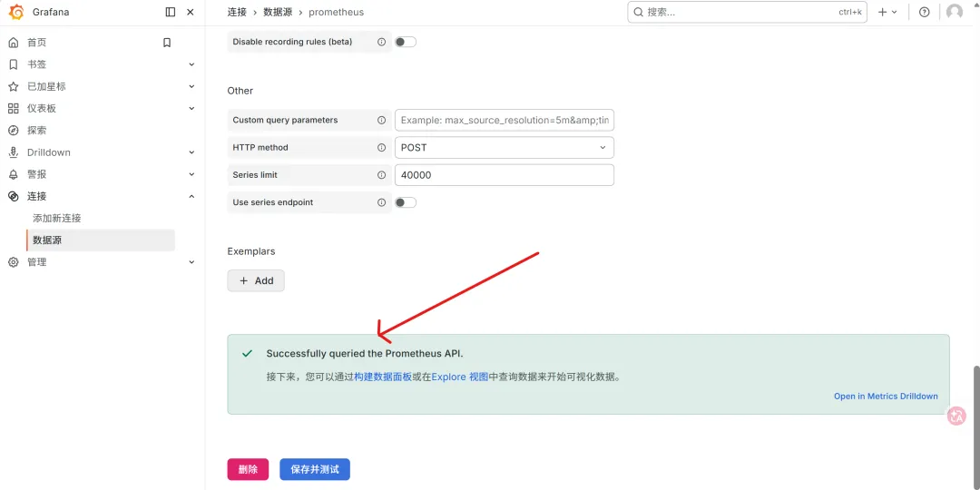
Task: Click the 连接 breadcrumb
Action: [237, 12]
